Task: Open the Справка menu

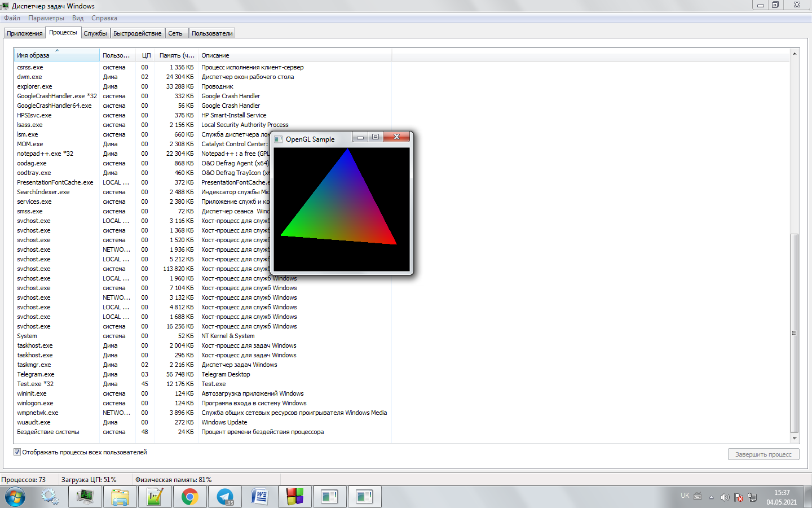Action: (104, 18)
